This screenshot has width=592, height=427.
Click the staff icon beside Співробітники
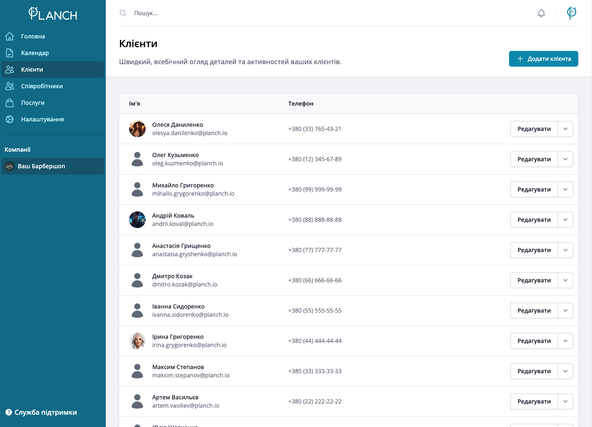9,86
